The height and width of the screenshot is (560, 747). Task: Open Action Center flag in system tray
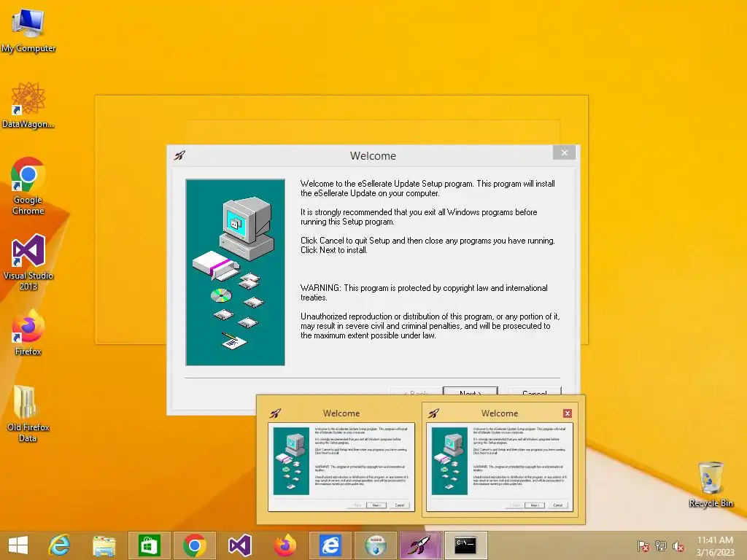pos(643,546)
